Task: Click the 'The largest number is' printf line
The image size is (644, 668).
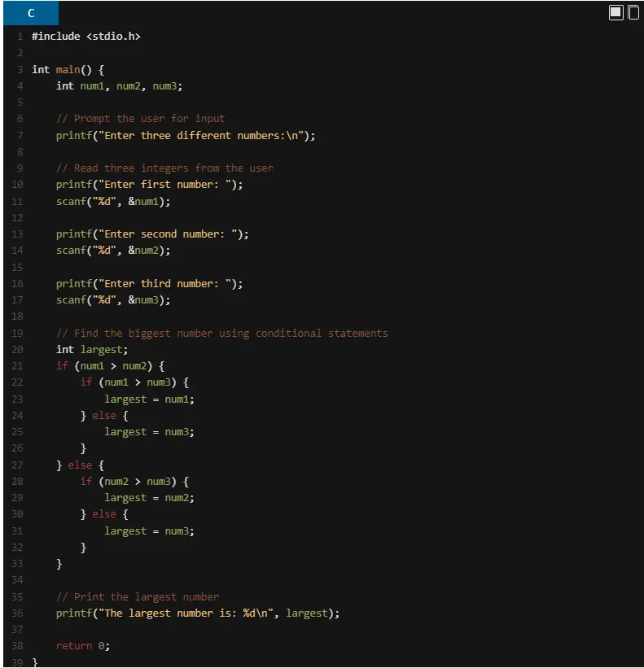Action: (x=198, y=613)
